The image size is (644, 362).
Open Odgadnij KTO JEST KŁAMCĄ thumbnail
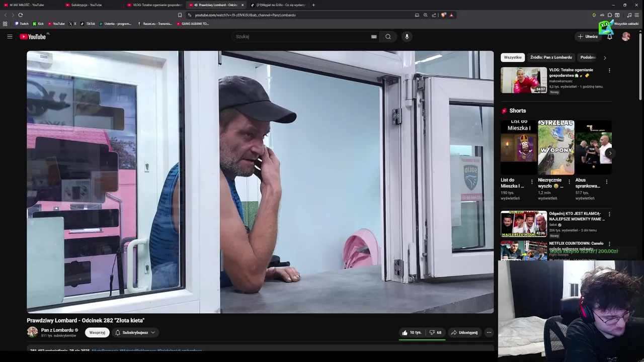(523, 224)
